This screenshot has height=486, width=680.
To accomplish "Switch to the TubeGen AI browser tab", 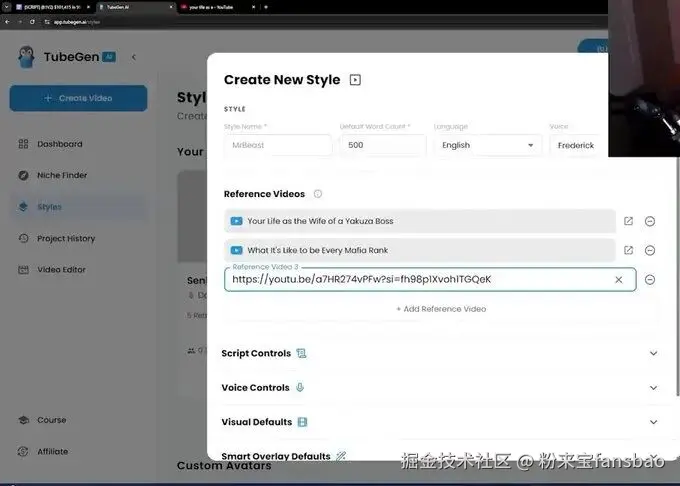I will [135, 7].
